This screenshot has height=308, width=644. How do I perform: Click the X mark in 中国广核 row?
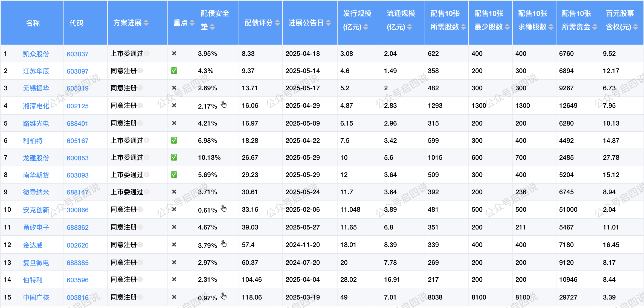pyautogui.click(x=174, y=297)
